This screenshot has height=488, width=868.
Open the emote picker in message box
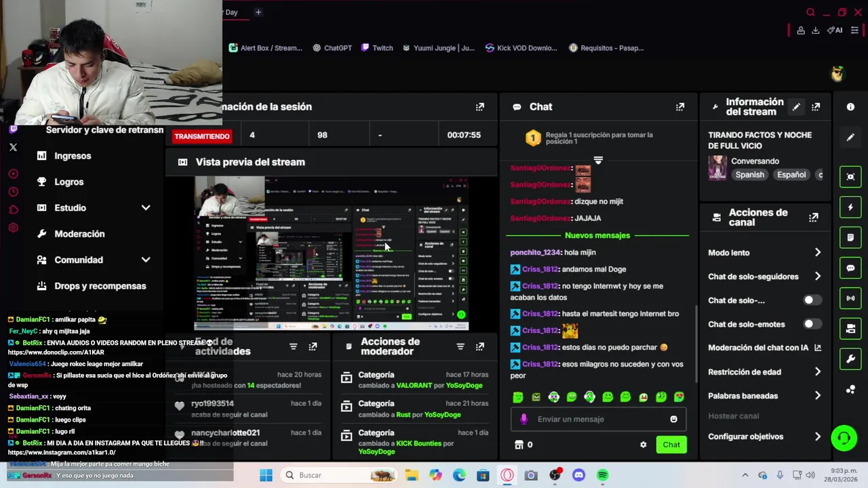673,419
